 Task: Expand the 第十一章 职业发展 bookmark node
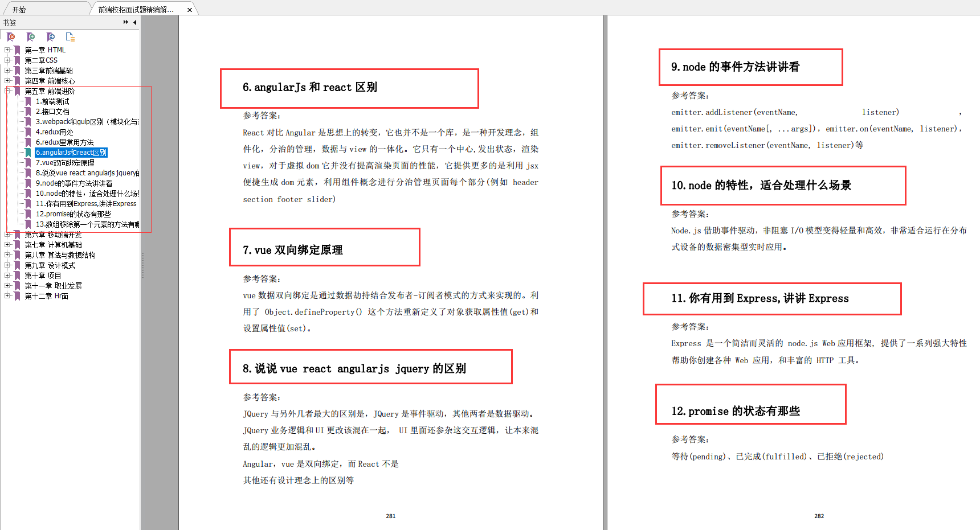pyautogui.click(x=7, y=286)
